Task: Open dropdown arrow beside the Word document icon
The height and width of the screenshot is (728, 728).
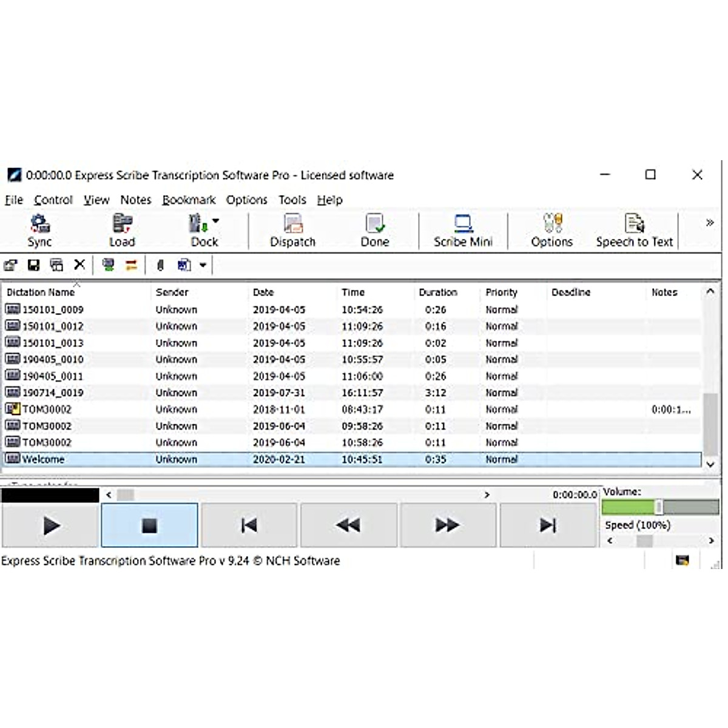Action: point(203,265)
